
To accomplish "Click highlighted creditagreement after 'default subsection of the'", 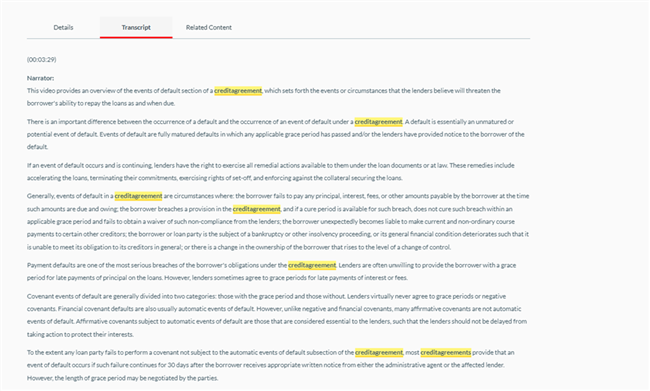I will [379, 352].
